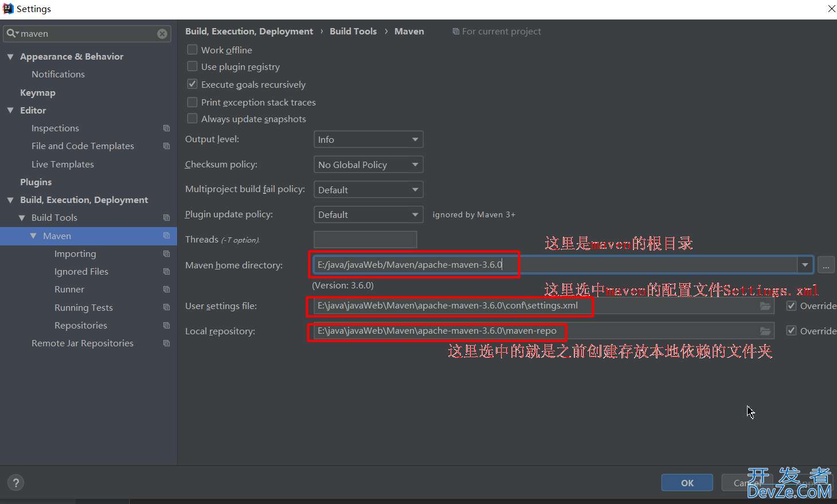Open Keymap settings page
Image resolution: width=837 pixels, height=504 pixels.
pos(38,92)
